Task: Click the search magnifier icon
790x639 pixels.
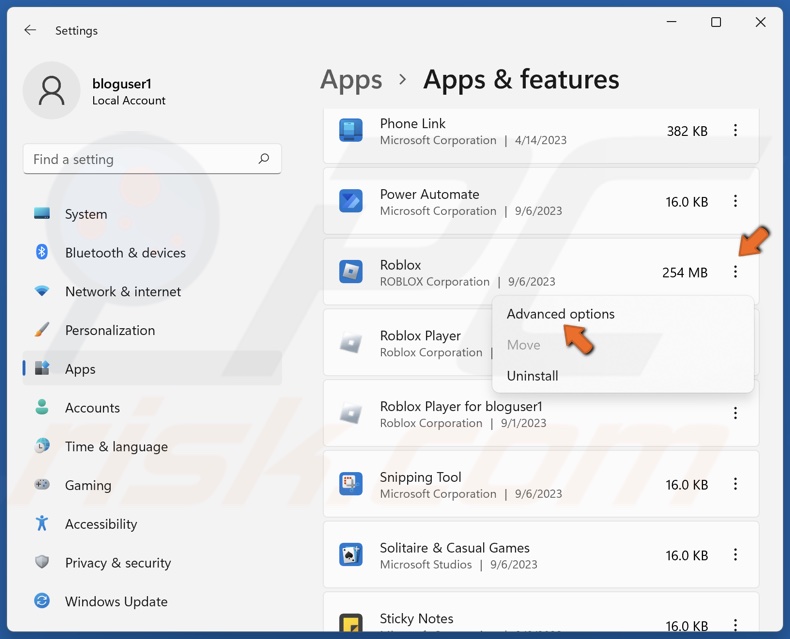Action: pos(264,159)
